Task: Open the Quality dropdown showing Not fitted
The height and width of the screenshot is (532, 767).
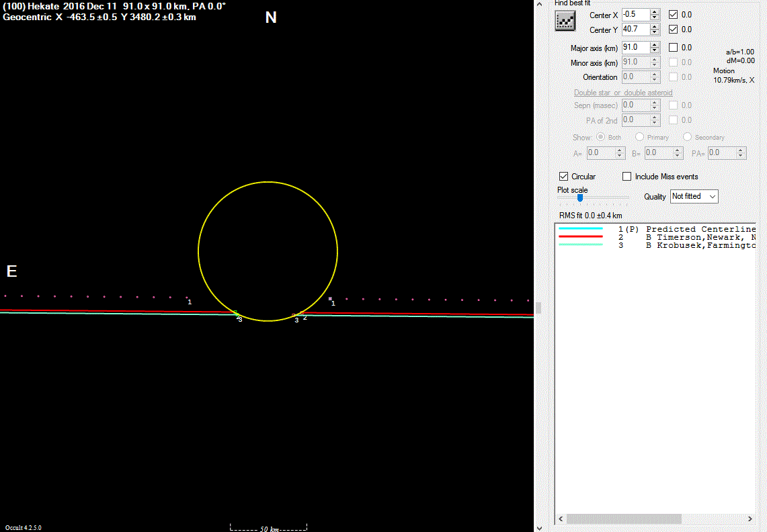Action: click(x=694, y=196)
